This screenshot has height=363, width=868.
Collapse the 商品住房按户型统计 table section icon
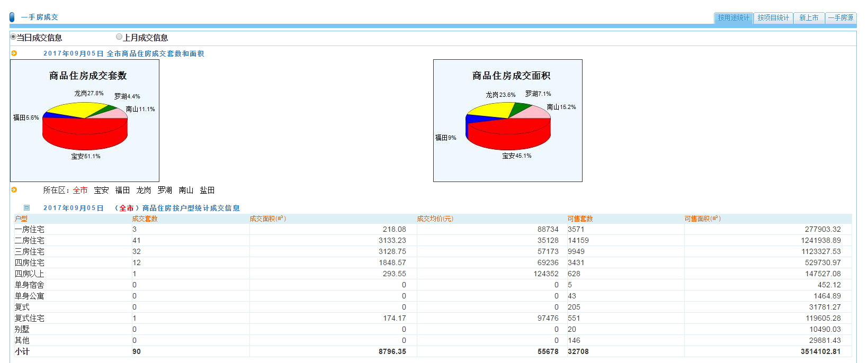pos(27,208)
